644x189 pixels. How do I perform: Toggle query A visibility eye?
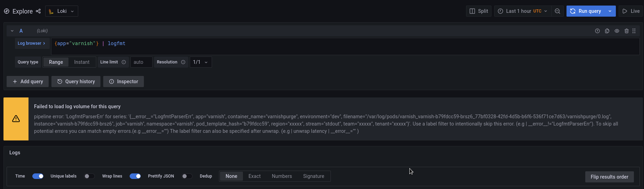[617, 31]
